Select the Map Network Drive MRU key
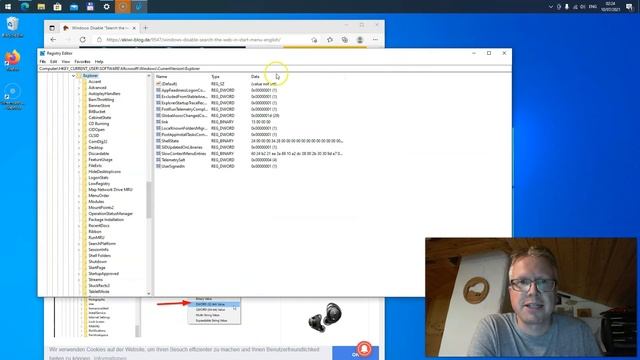The width and height of the screenshot is (640, 360). click(x=110, y=189)
